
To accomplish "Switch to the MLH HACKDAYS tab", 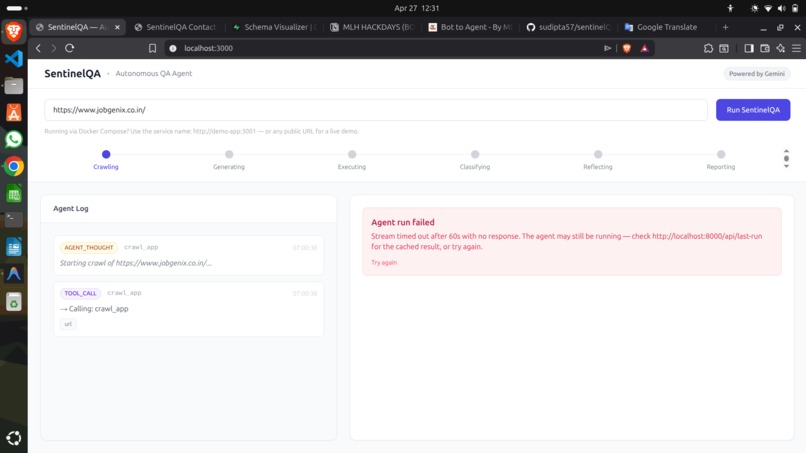I will tap(372, 27).
